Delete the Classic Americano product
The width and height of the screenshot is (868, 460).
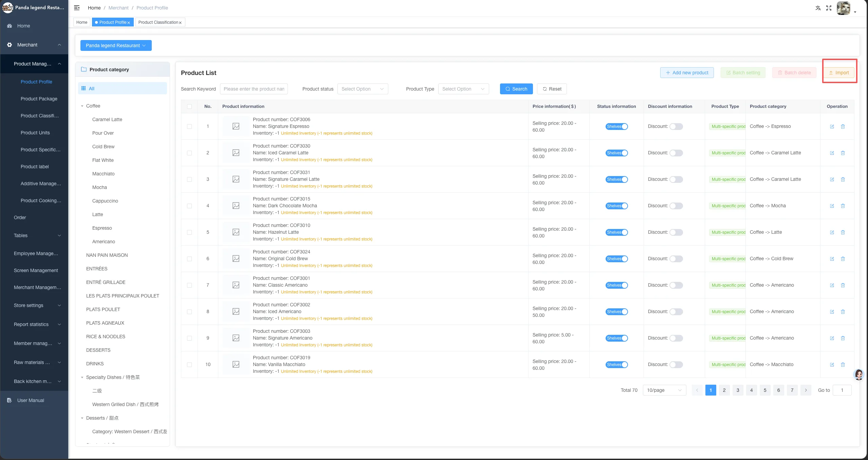tap(843, 285)
